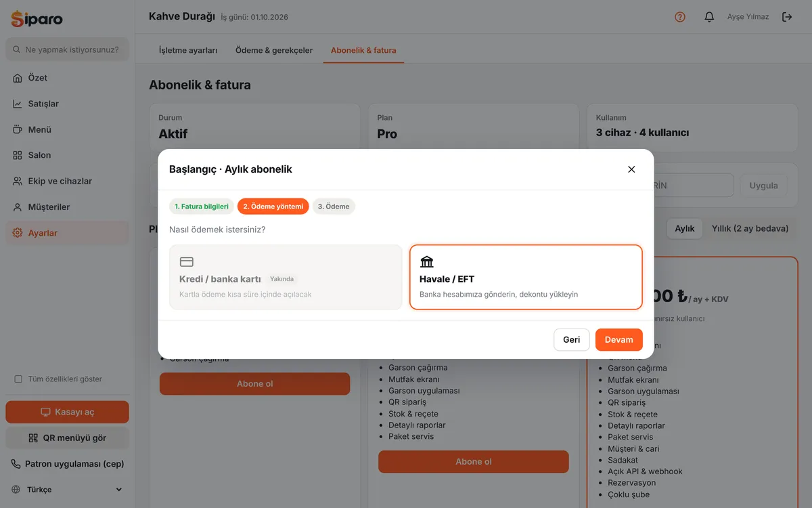Focus the Ne yapmak istiyorsunuz search field

(x=67, y=49)
